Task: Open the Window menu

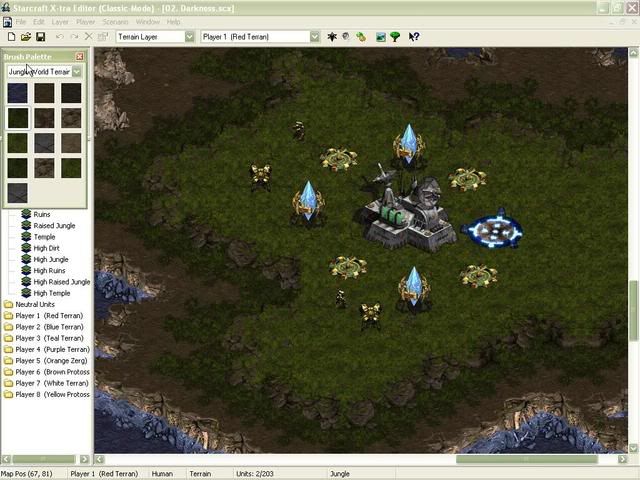Action: 148,22
